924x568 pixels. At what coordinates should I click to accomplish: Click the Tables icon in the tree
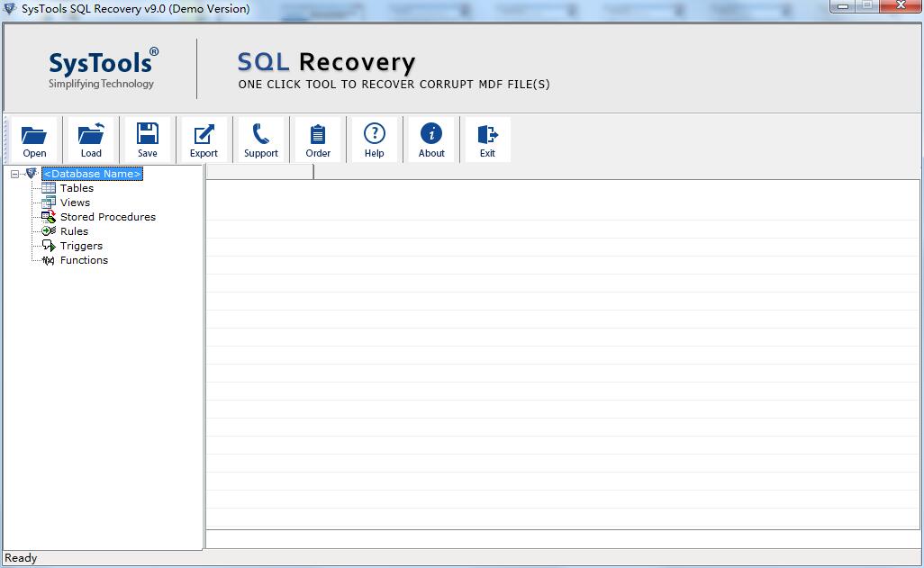point(48,188)
